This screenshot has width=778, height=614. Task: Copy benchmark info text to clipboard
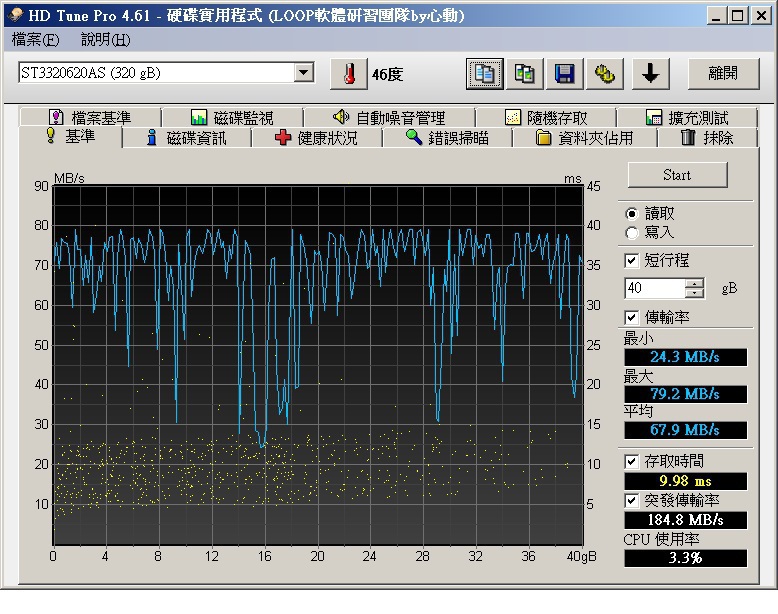484,74
